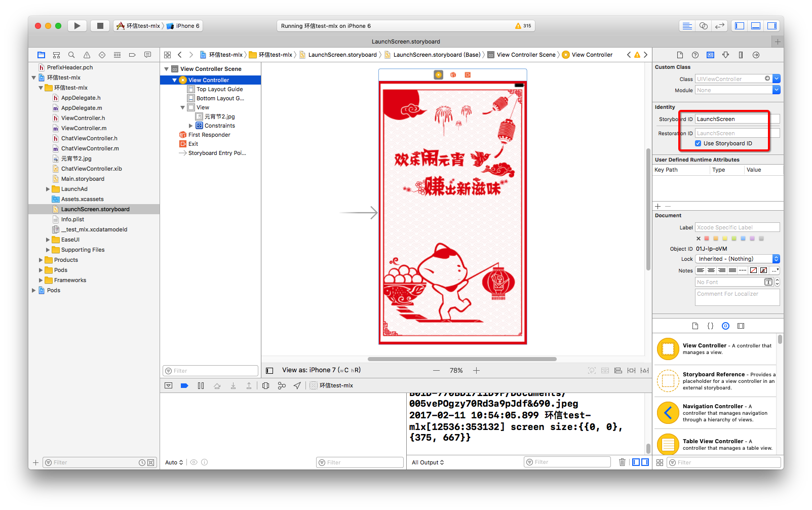Open the All Output popup
The image size is (812, 510).
tap(428, 462)
